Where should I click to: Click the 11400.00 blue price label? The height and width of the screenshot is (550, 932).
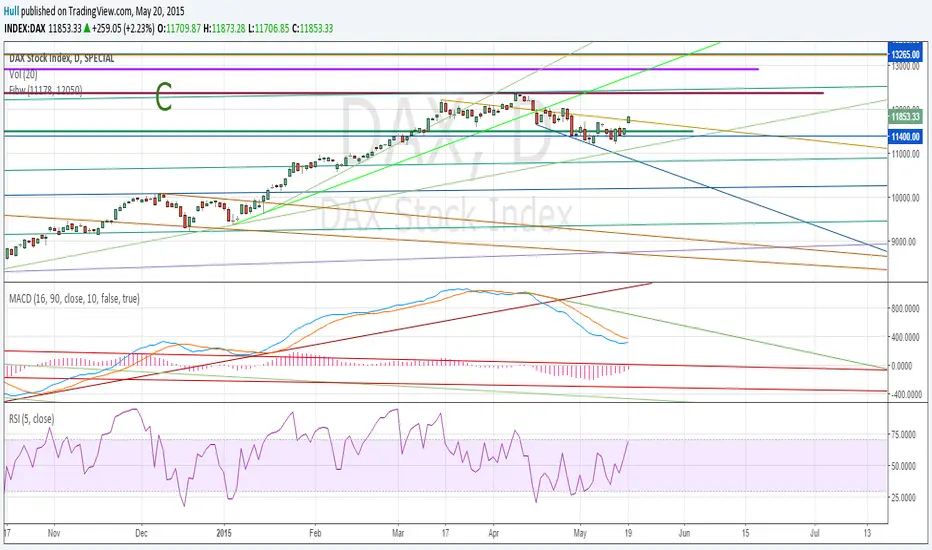click(905, 137)
